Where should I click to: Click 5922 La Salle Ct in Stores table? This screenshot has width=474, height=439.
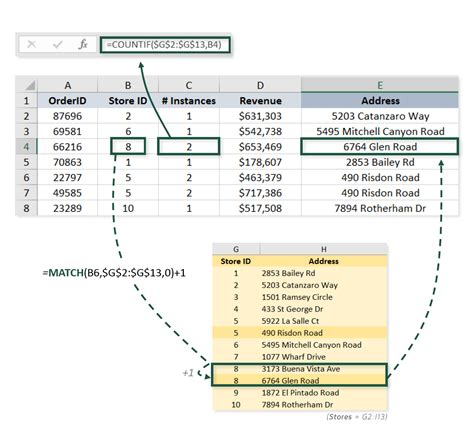[x=290, y=321]
